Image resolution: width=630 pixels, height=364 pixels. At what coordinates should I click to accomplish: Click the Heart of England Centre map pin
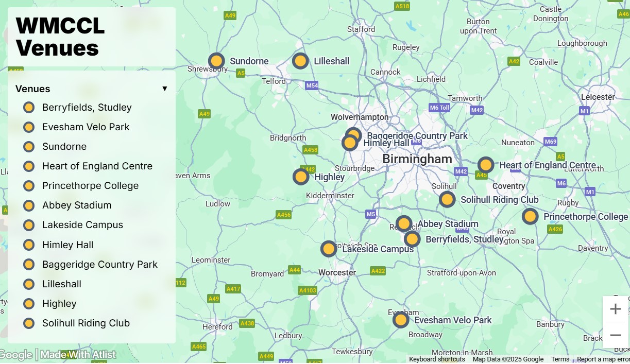[486, 165]
